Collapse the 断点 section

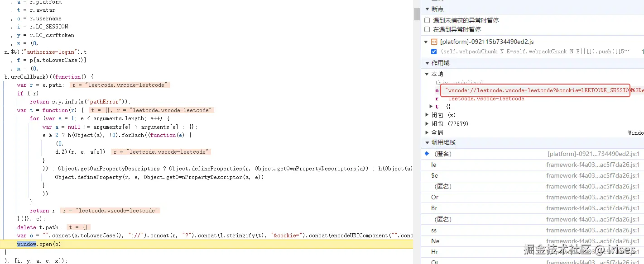[x=426, y=9]
